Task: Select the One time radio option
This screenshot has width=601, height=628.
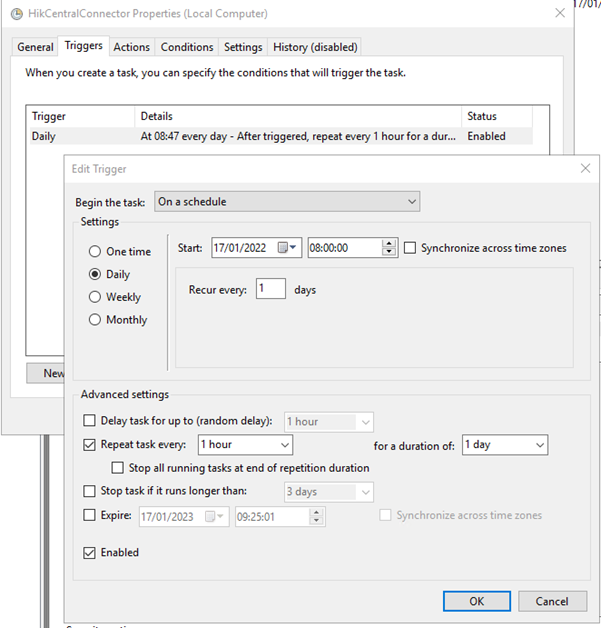Action: (96, 252)
